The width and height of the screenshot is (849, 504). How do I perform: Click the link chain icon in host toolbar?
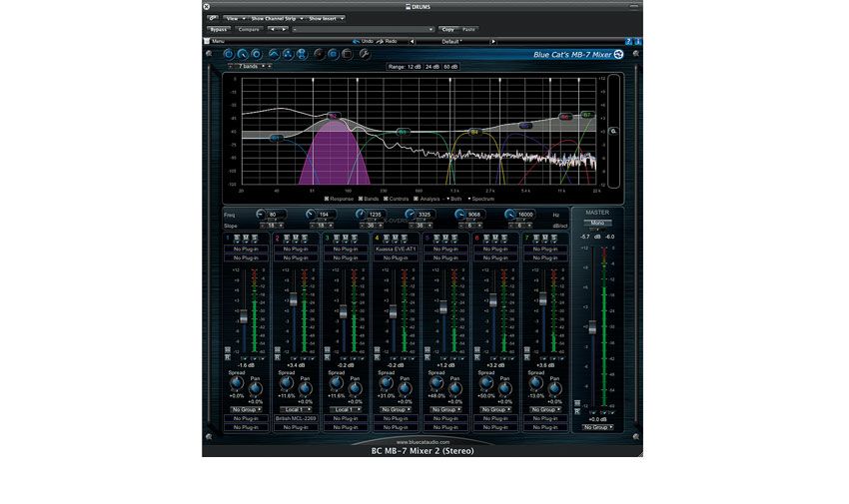[212, 18]
